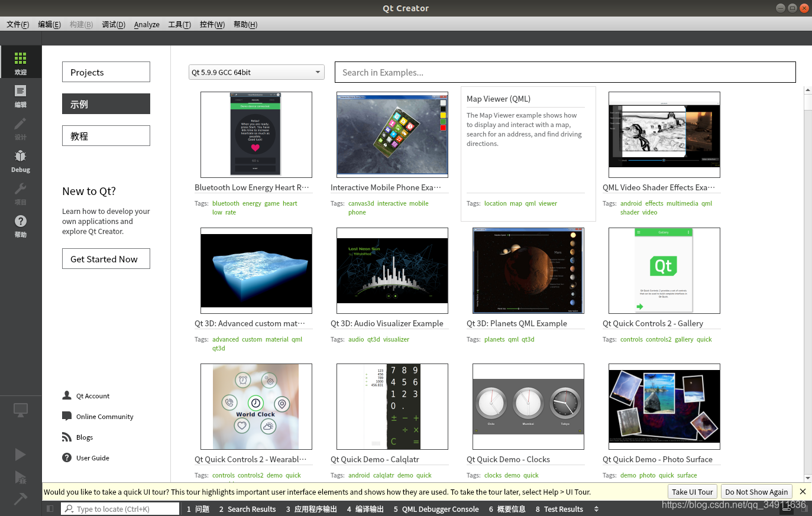812x516 pixels.
Task: Open the Design mode icon
Action: [21, 127]
